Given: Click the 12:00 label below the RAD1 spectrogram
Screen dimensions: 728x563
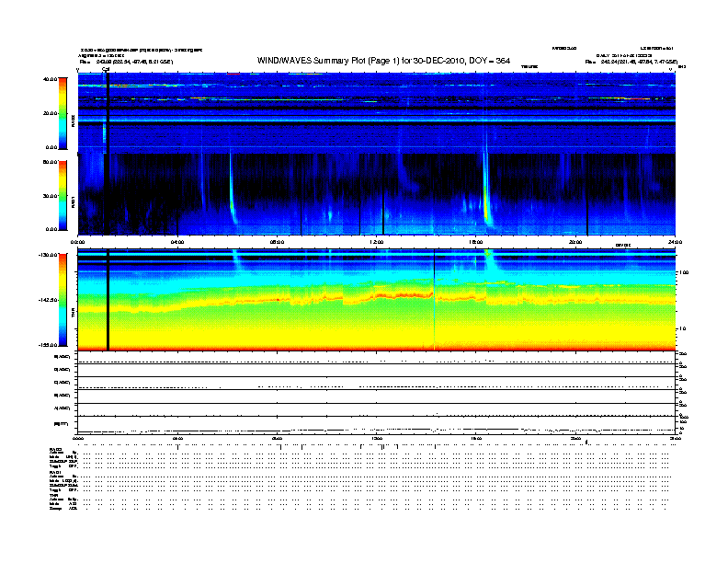Looking at the screenshot, I should pos(377,242).
